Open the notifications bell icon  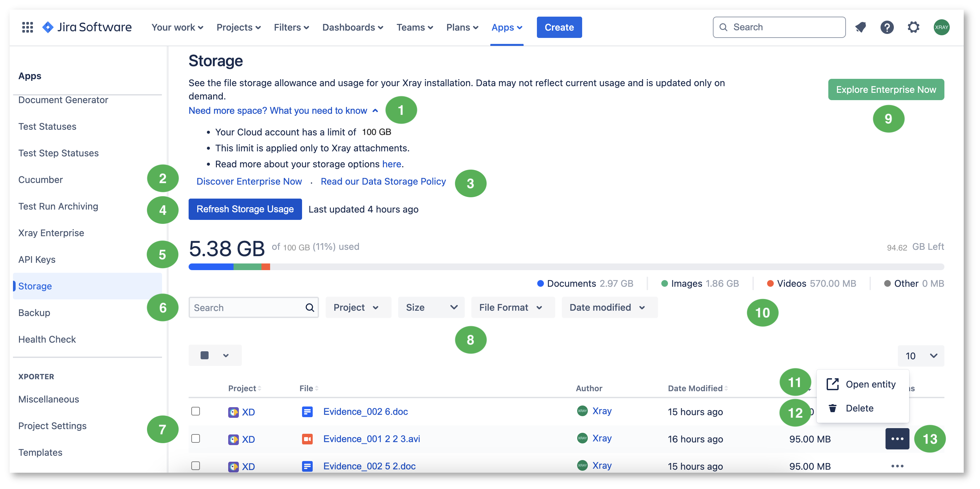click(860, 27)
